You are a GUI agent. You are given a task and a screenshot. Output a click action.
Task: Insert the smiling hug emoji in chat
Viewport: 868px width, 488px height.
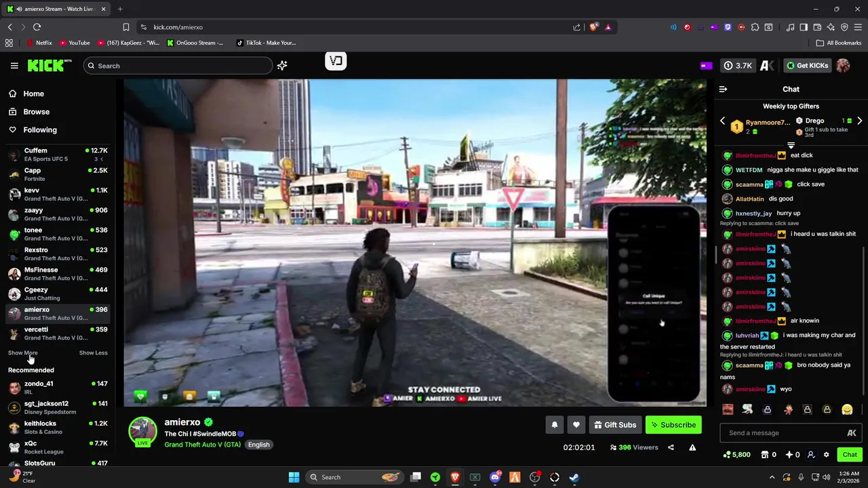pyautogui.click(x=847, y=409)
